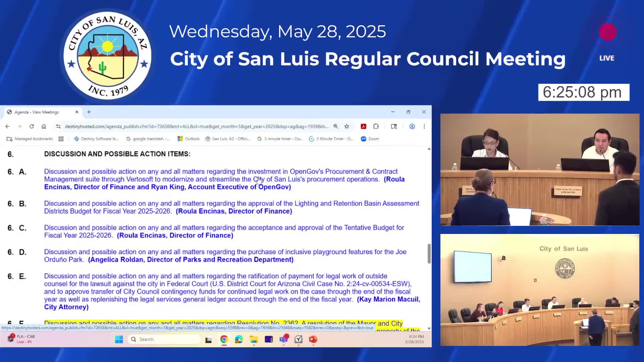Click the site information icon in address bar
The height and width of the screenshot is (362, 644).
point(58,126)
